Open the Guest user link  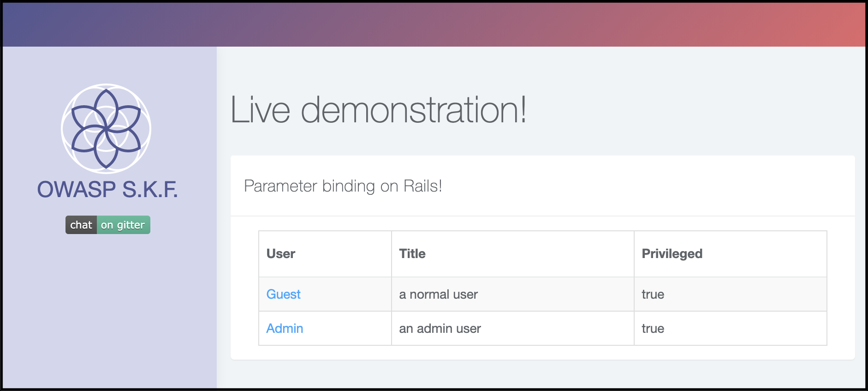(283, 295)
